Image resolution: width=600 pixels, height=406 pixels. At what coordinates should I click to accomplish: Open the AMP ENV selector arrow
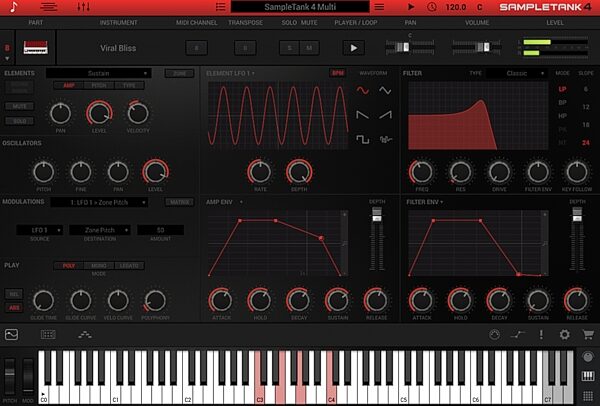point(241,202)
